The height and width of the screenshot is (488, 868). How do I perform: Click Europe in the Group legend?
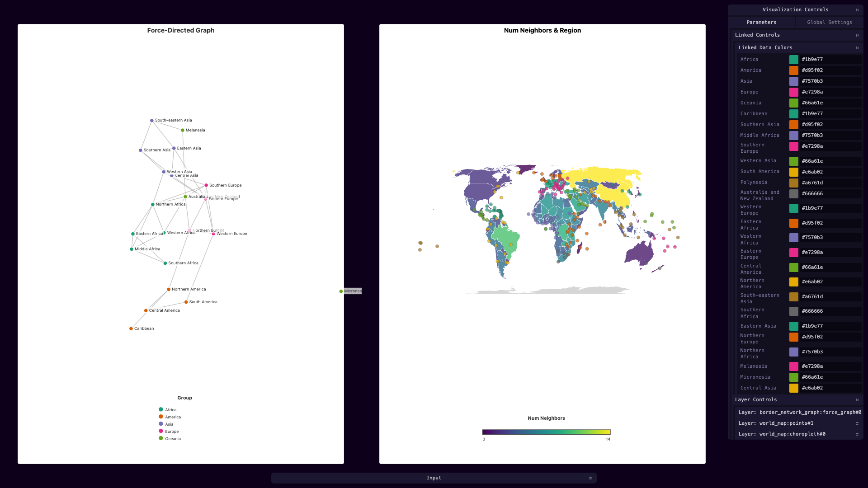click(x=169, y=432)
